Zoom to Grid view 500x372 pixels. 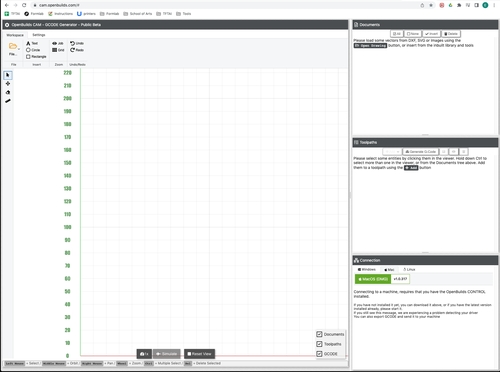(x=58, y=50)
